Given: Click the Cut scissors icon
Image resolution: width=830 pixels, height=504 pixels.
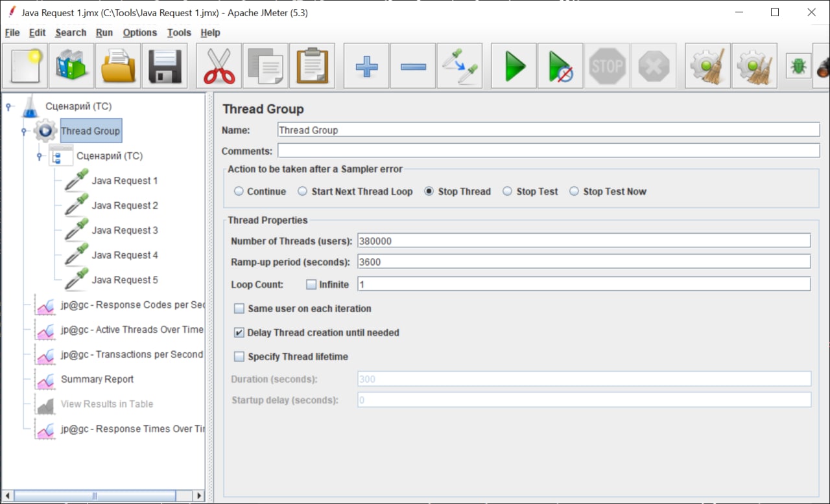Looking at the screenshot, I should pos(219,65).
